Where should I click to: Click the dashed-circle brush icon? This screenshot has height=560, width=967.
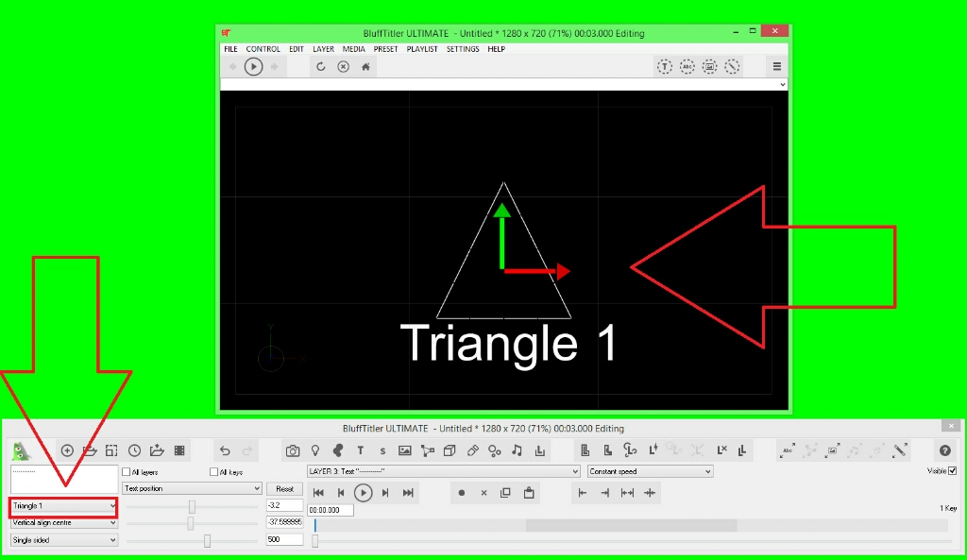point(732,67)
